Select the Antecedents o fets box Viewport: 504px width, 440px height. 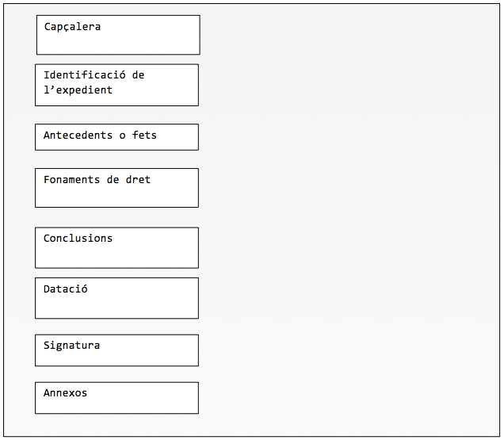(117, 137)
